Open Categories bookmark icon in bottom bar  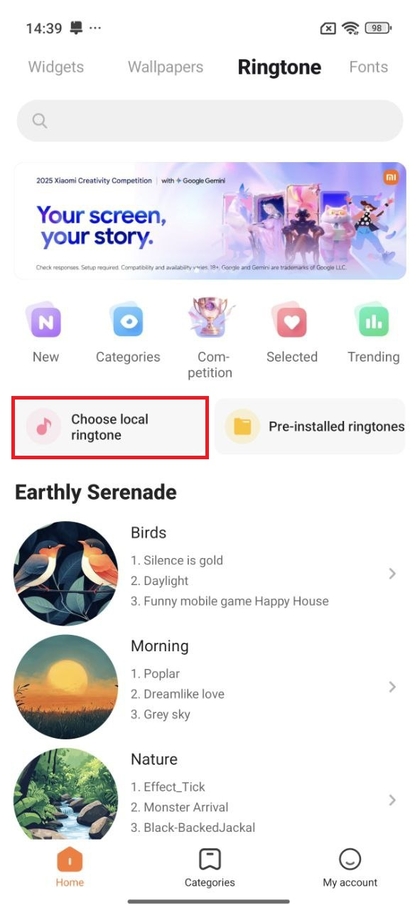pyautogui.click(x=209, y=860)
